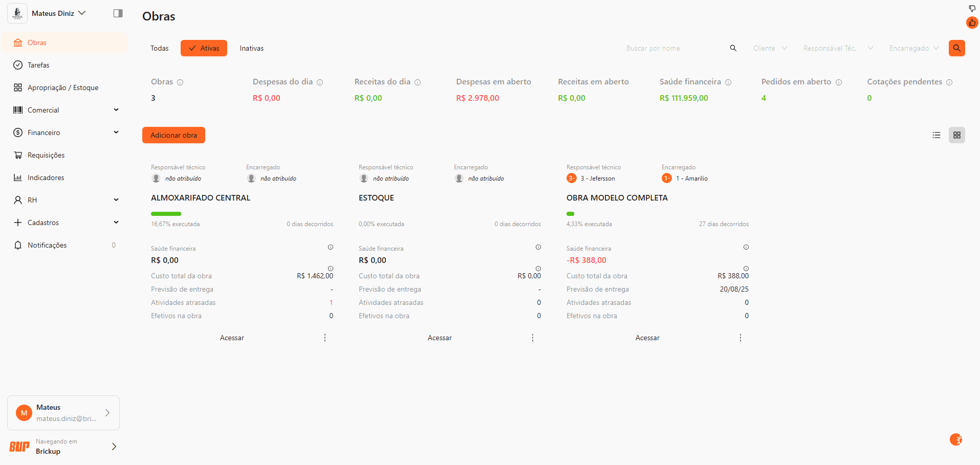Open Requisições in the sidebar

click(64, 155)
